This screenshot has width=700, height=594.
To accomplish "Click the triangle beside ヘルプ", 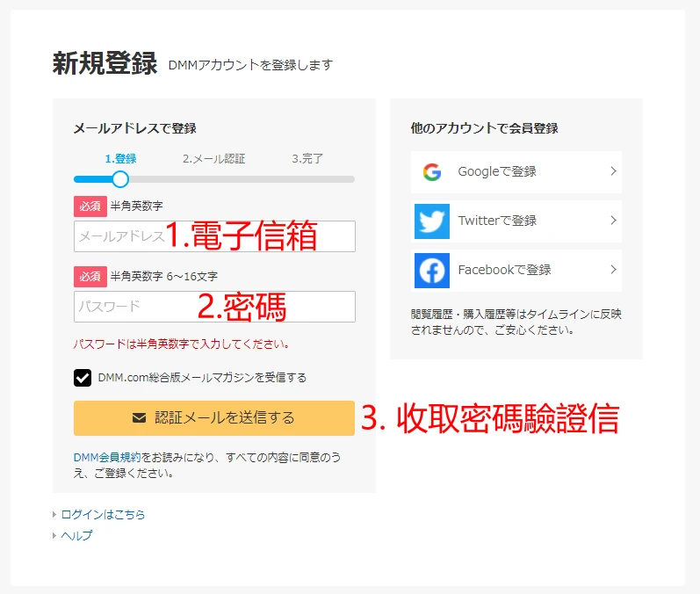I will point(54,535).
